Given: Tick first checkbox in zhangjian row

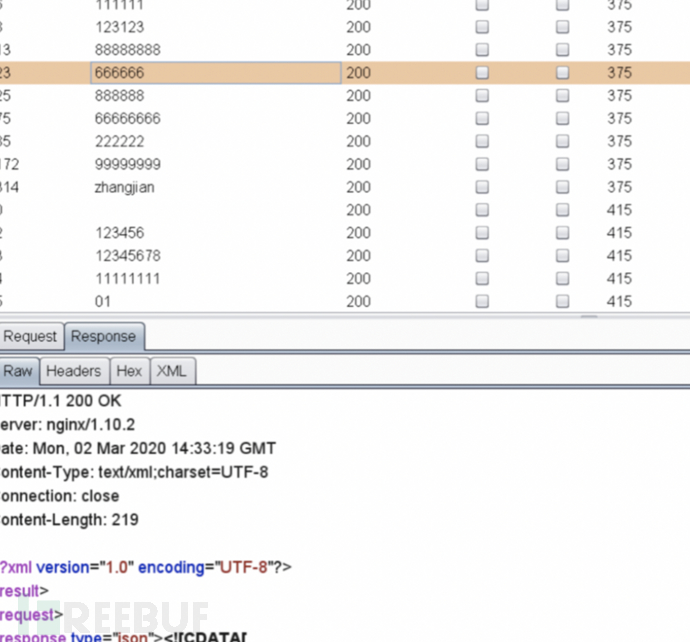Looking at the screenshot, I should tap(482, 187).
